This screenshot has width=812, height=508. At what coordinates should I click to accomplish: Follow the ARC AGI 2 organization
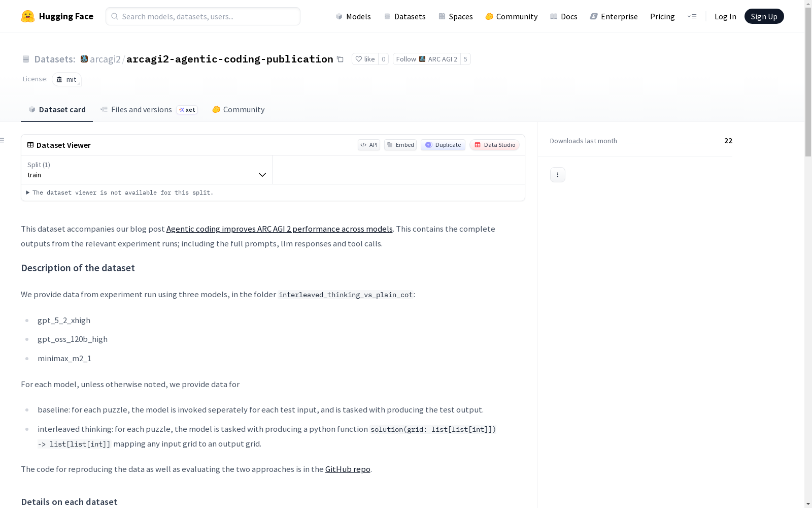click(x=427, y=59)
